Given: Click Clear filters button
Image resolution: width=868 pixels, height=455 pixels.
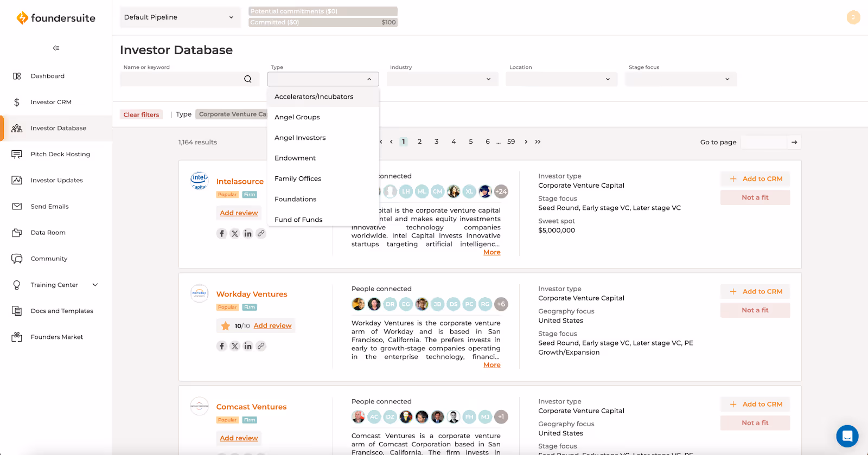Looking at the screenshot, I should (141, 114).
